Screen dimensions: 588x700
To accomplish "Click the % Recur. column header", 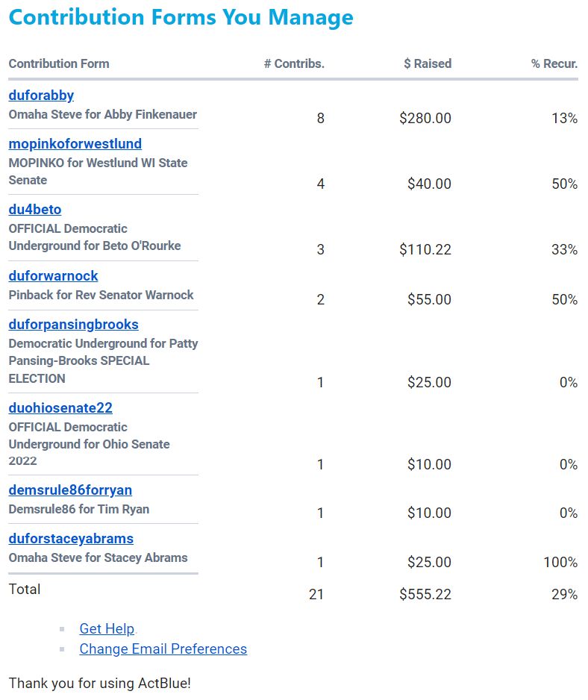I will [x=554, y=64].
